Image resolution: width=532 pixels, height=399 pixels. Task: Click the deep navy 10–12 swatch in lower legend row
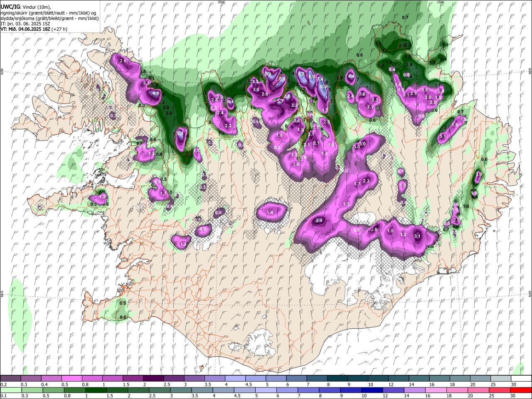pos(372,391)
